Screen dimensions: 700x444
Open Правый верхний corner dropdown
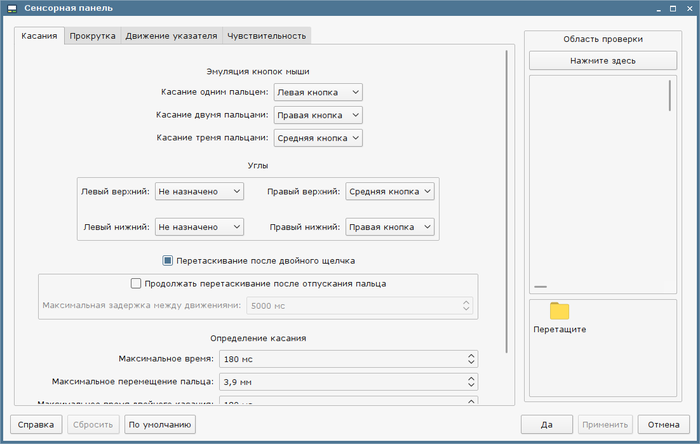(x=390, y=191)
